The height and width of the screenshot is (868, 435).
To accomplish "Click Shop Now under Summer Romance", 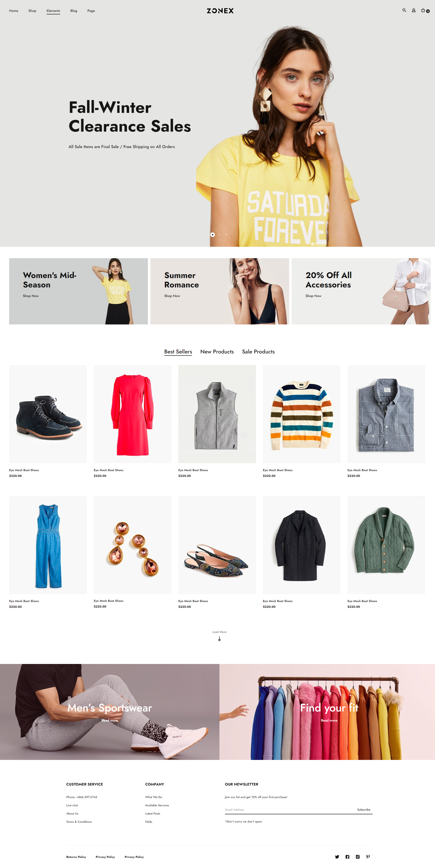I will pos(172,296).
